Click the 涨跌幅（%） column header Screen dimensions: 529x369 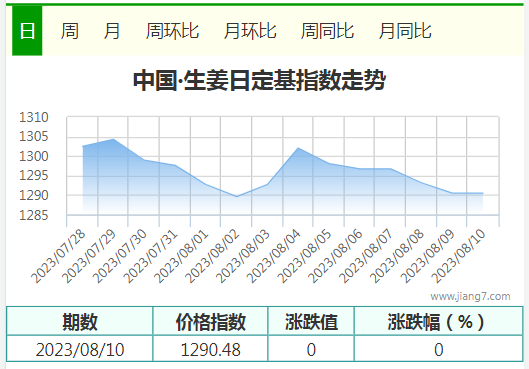(439, 321)
